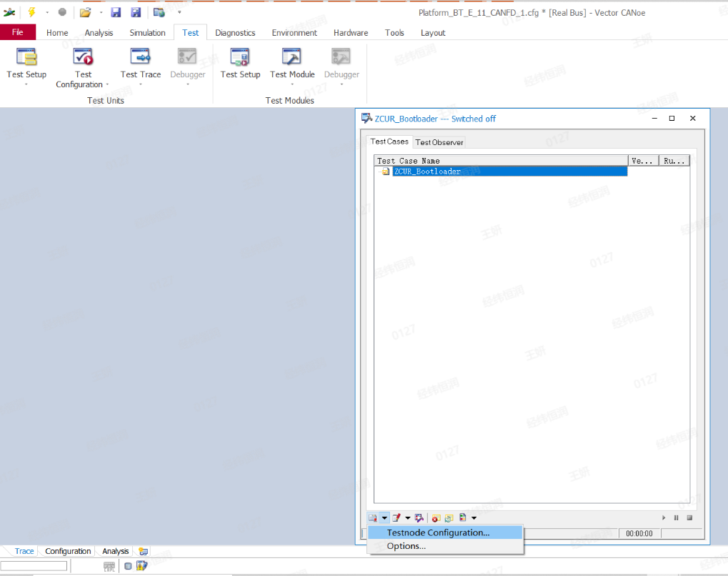Choose Options... from popup menu

coord(445,546)
